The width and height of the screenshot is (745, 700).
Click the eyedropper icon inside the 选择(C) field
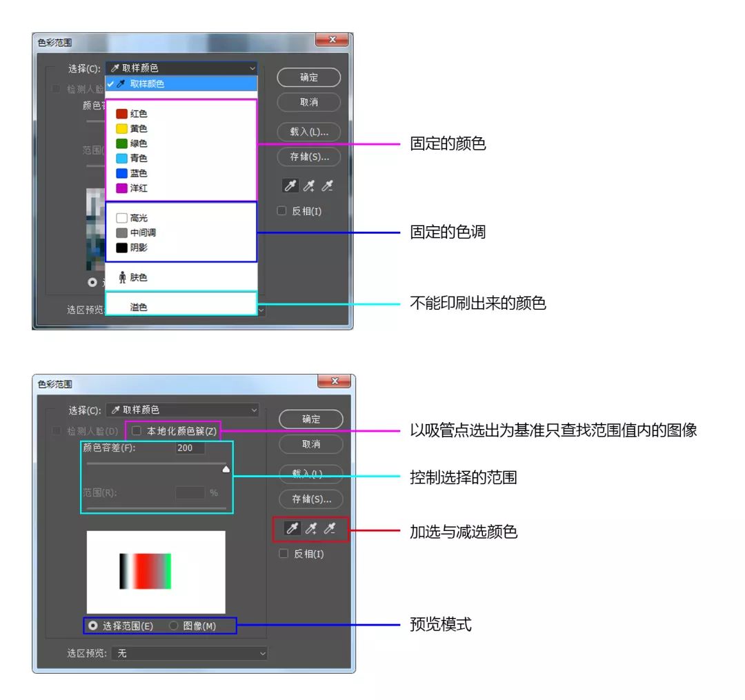click(x=114, y=68)
